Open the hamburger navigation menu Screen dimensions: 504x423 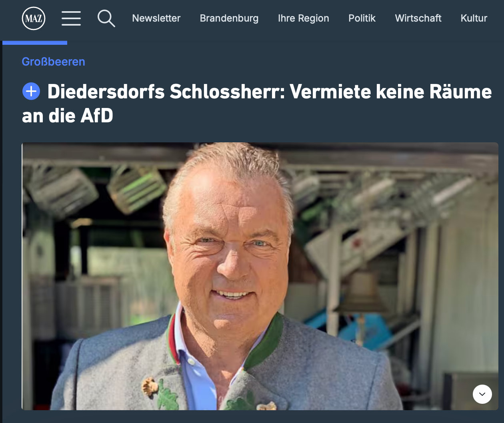71,18
